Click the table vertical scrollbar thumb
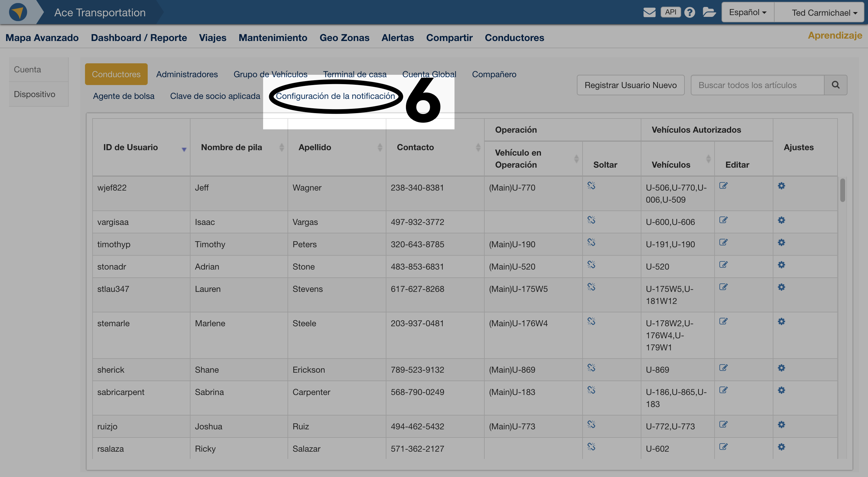Image resolution: width=868 pixels, height=477 pixels. click(x=842, y=190)
